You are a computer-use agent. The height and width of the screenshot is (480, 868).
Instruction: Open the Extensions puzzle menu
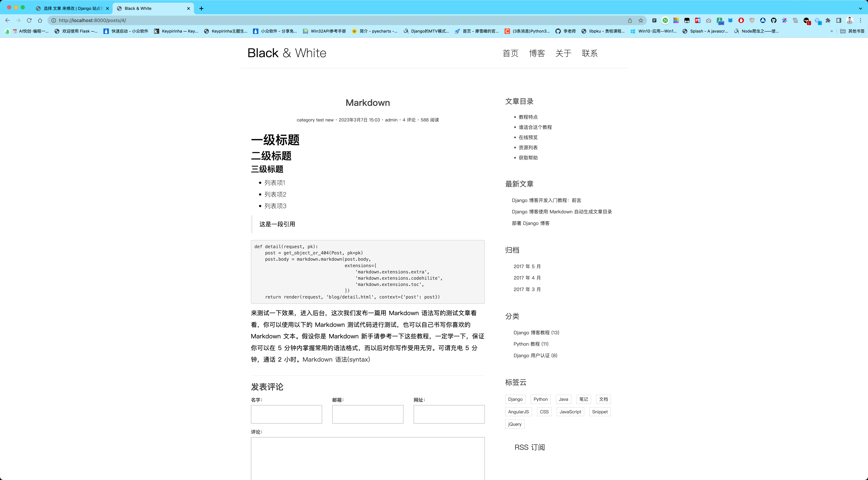coord(828,20)
